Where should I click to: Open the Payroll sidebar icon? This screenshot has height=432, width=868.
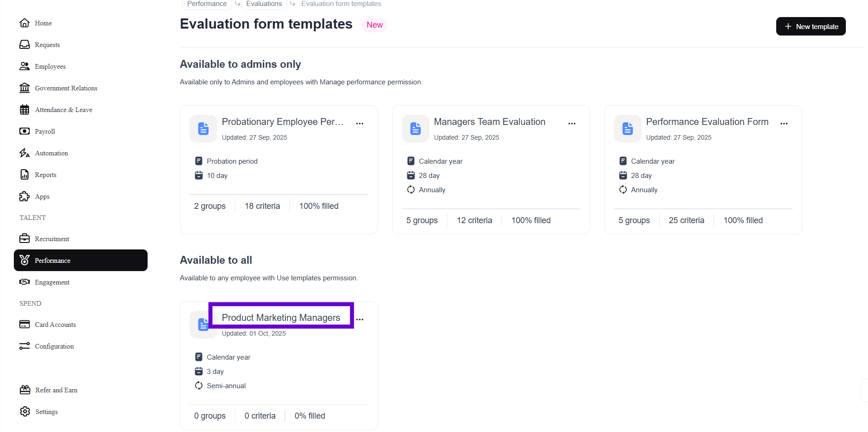click(x=24, y=131)
